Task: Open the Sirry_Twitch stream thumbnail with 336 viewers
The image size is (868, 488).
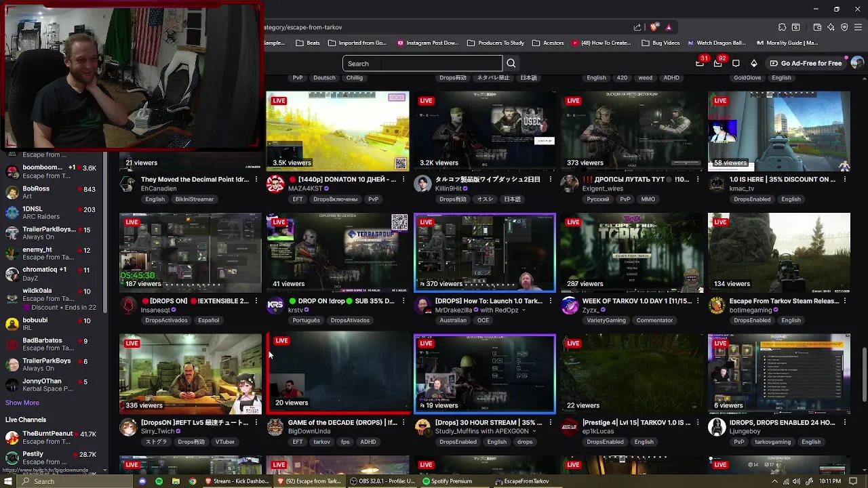Action: coord(191,373)
